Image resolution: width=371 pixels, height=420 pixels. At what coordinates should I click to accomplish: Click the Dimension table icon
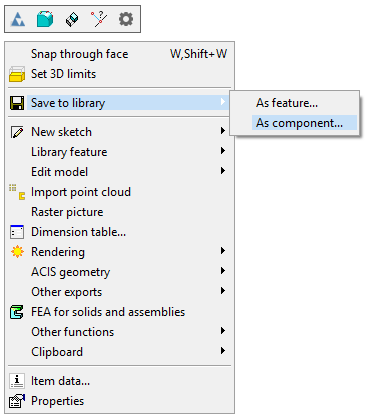coord(17,232)
